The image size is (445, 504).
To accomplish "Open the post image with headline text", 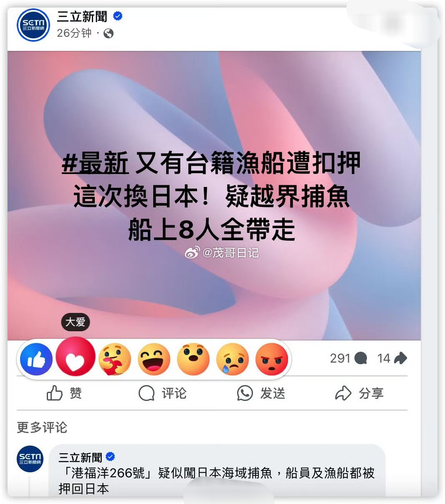I will (x=214, y=196).
